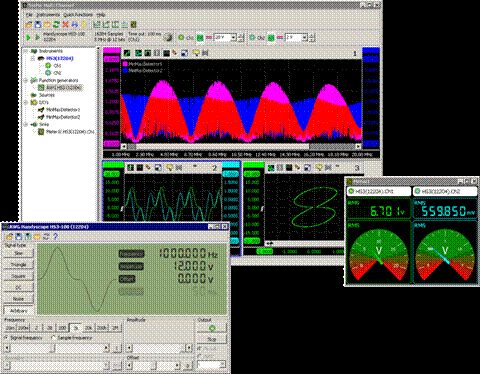480x374 pixels.
Task: Select the Sample frequency radio button
Action: pyautogui.click(x=53, y=338)
